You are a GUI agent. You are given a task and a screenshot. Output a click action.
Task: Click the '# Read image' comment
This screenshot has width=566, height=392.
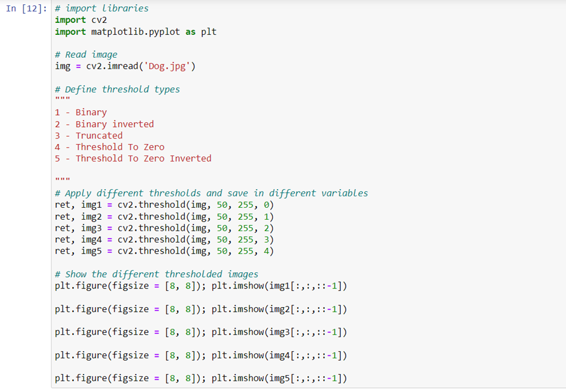pyautogui.click(x=86, y=55)
